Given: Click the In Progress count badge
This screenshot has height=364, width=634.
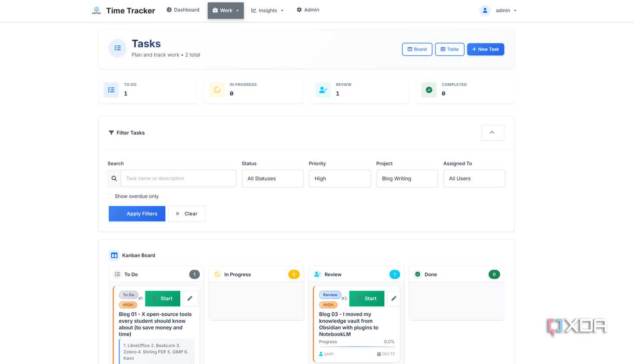Looking at the screenshot, I should [294, 274].
